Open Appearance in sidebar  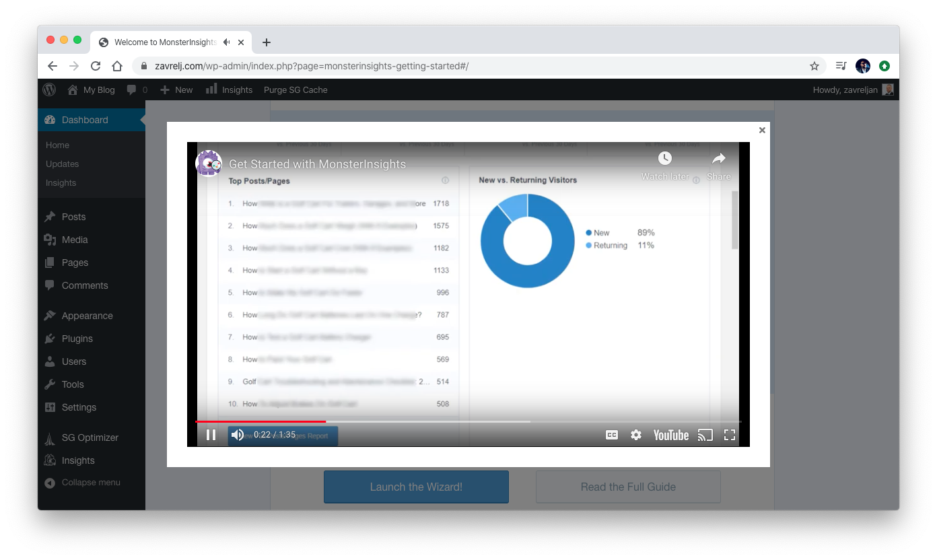coord(92,316)
